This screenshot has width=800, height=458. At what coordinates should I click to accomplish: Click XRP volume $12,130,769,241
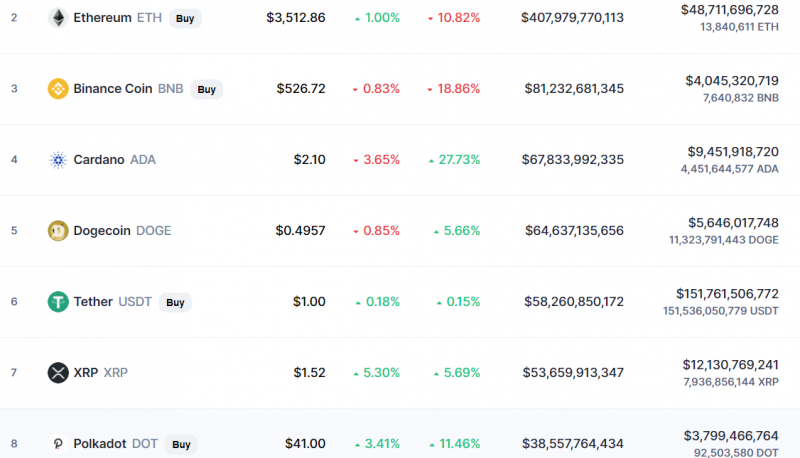(x=731, y=365)
